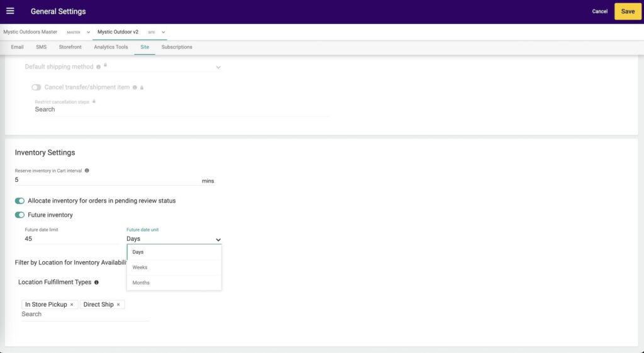
Task: Go to the Subscriptions tab
Action: pyautogui.click(x=177, y=47)
